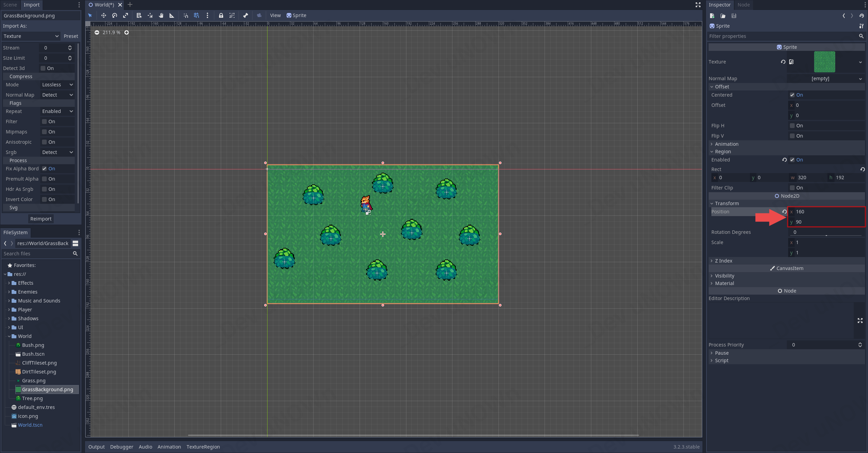Toggle grid snapping icon
Screen dimensions: 868x453
pyautogui.click(x=197, y=15)
